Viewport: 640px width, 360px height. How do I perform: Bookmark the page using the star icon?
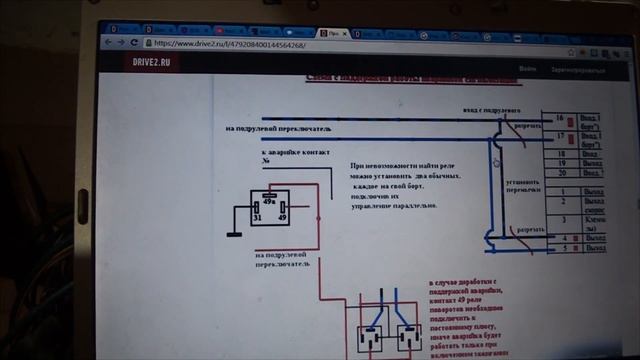(x=571, y=52)
